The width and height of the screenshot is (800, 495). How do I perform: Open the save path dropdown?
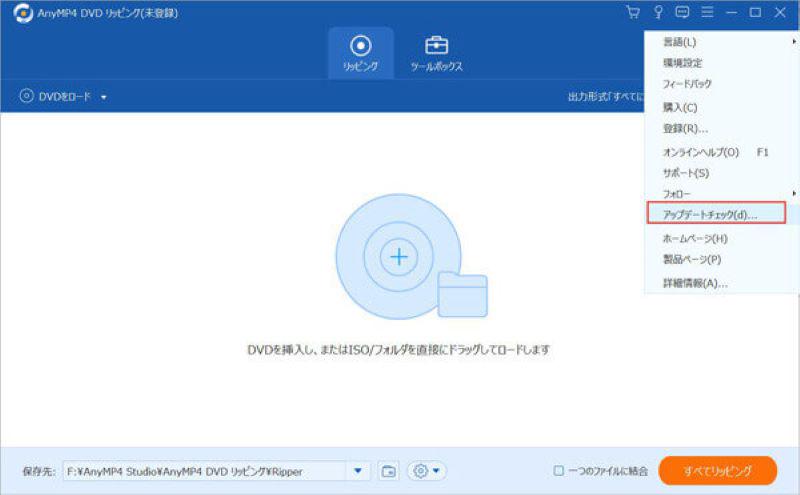pos(358,471)
